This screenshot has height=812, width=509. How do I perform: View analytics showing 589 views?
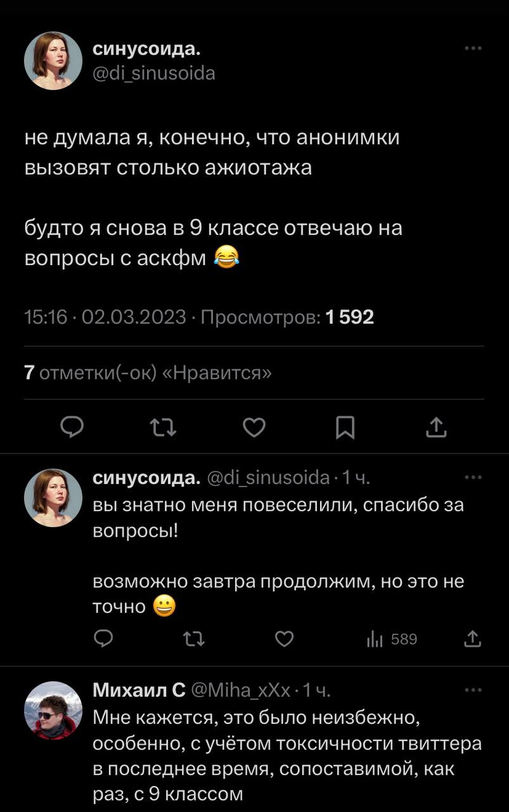click(392, 639)
